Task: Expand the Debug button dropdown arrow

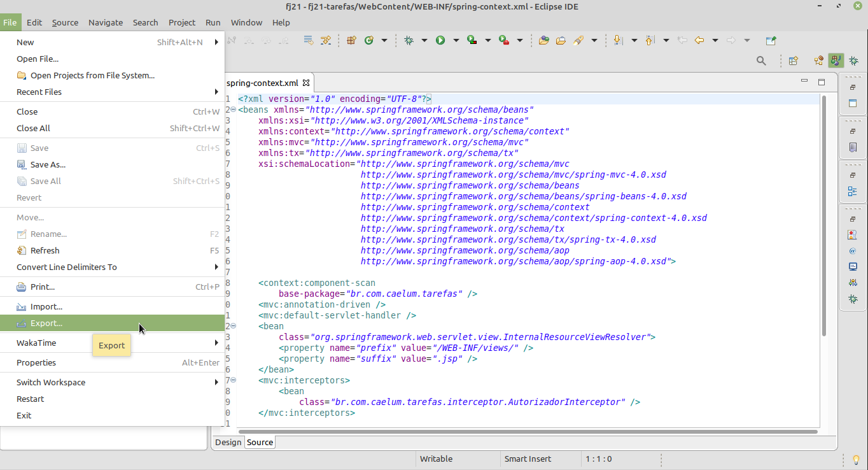Action: coord(424,40)
